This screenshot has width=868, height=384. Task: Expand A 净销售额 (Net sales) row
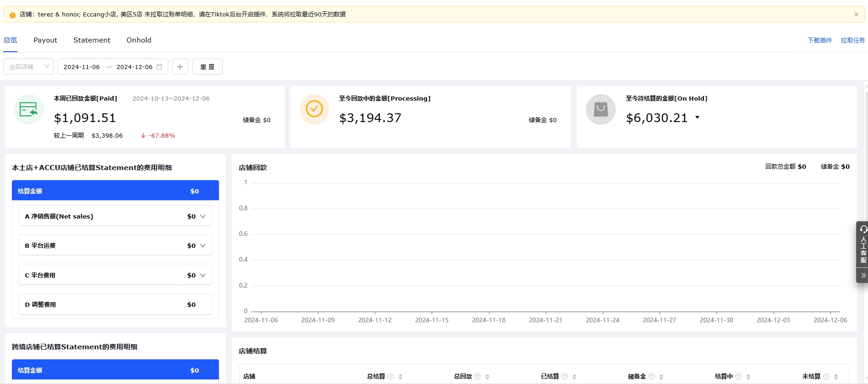pos(203,216)
